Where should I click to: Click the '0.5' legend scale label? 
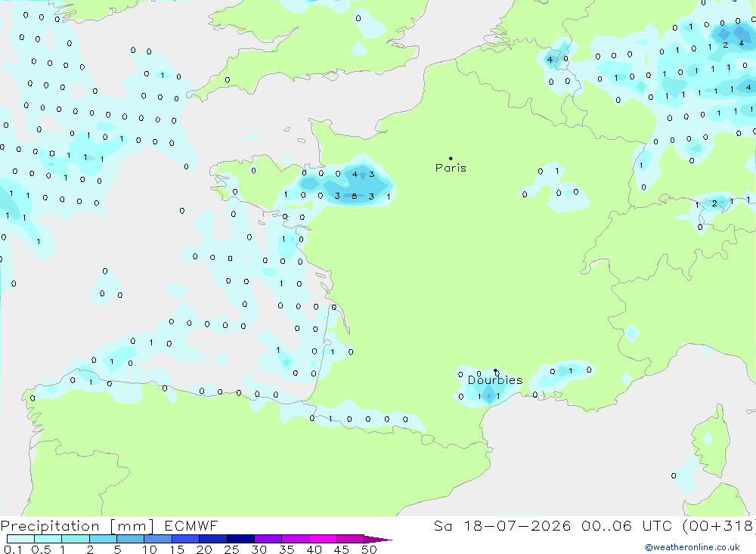tap(41, 549)
